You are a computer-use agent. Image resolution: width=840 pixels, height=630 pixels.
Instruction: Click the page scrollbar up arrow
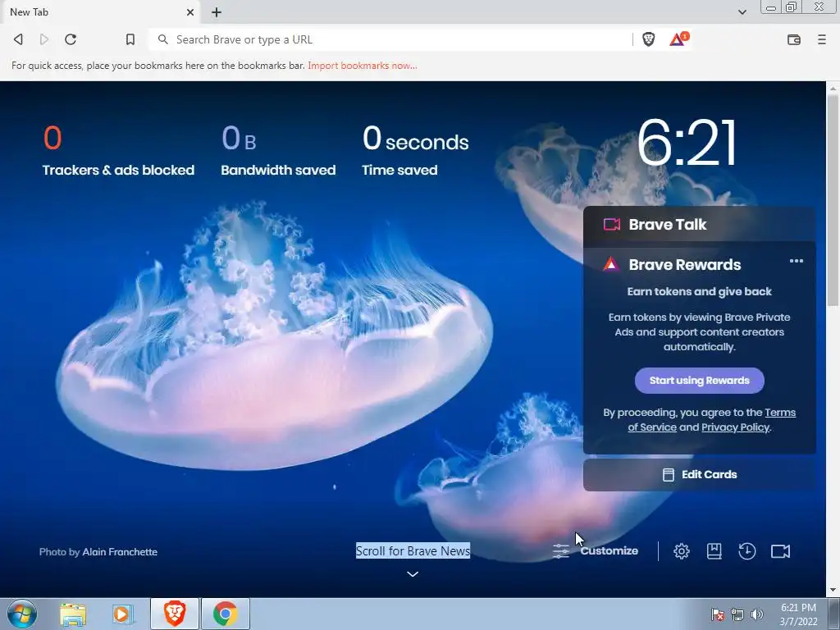[x=833, y=88]
